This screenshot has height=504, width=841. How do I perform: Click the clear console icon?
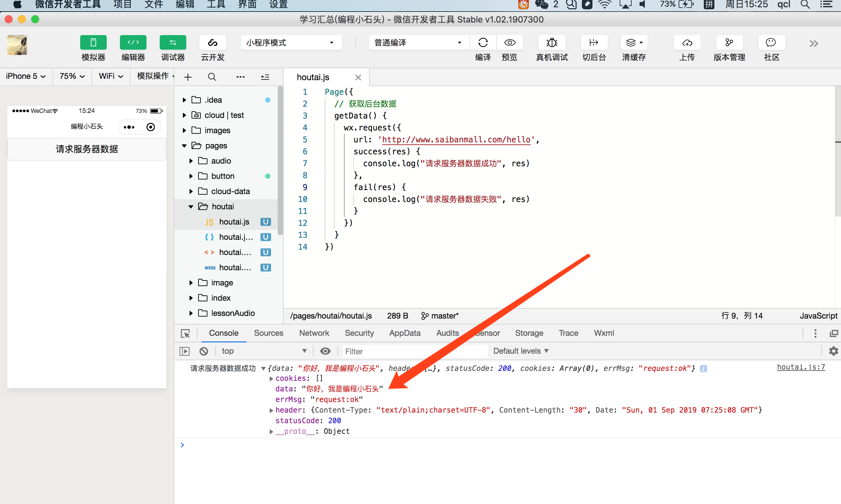pyautogui.click(x=204, y=351)
